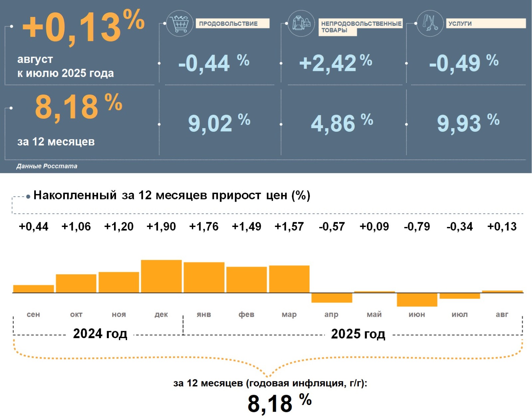
Task: Click the 2024 год timeline label
Action: coord(100,333)
